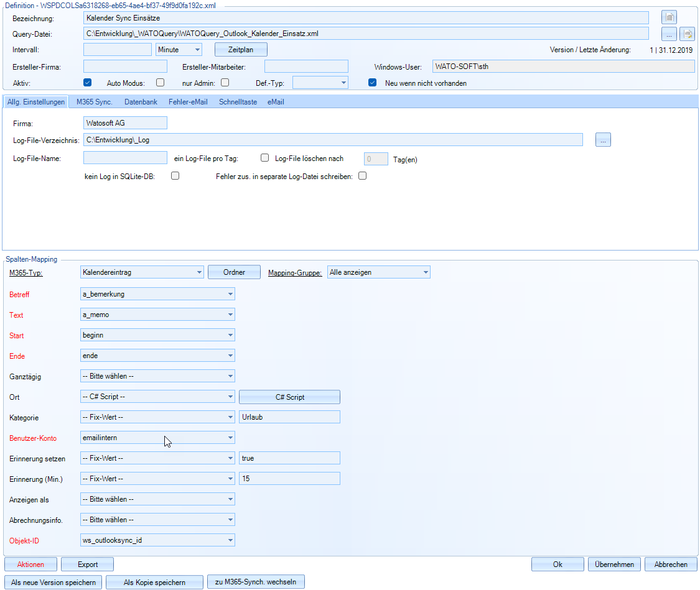
Task: Enable the Auto Modus checkbox
Action: click(x=161, y=82)
